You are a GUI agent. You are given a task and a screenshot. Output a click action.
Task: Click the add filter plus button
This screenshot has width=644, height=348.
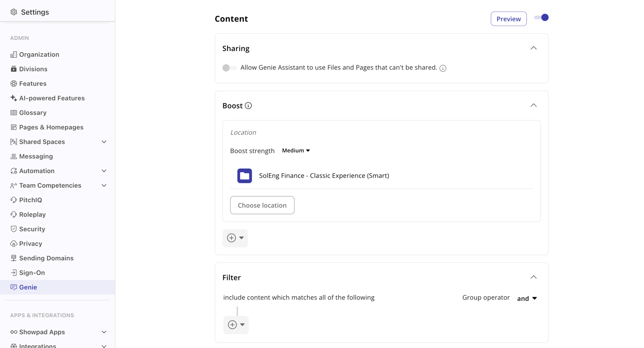233,325
